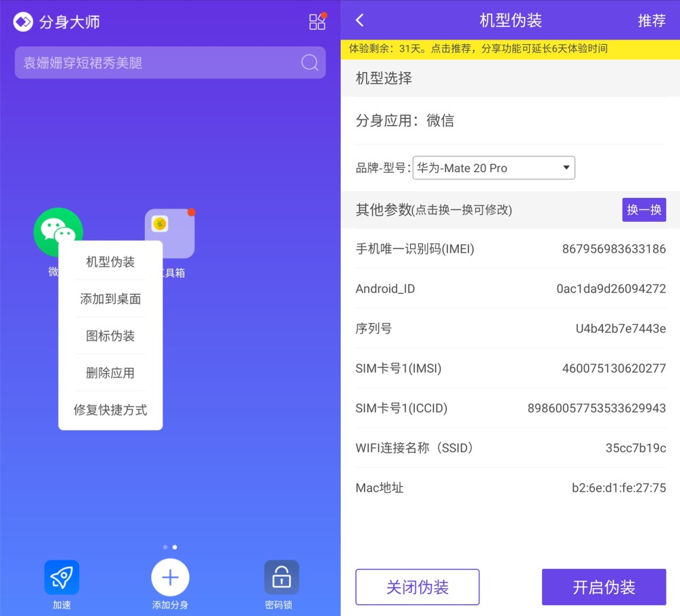The image size is (680, 616).
Task: Select 修复快捷方式 menu option
Action: tap(110, 410)
